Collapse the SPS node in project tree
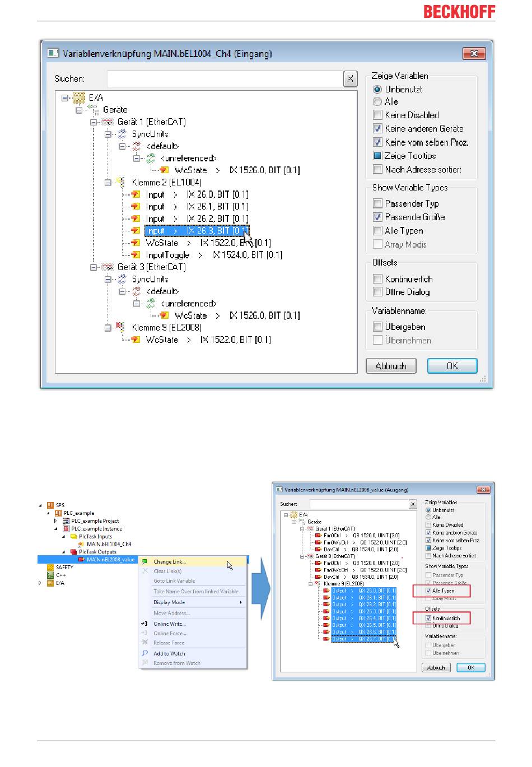Screen dimensions: 532x767 point(40,505)
